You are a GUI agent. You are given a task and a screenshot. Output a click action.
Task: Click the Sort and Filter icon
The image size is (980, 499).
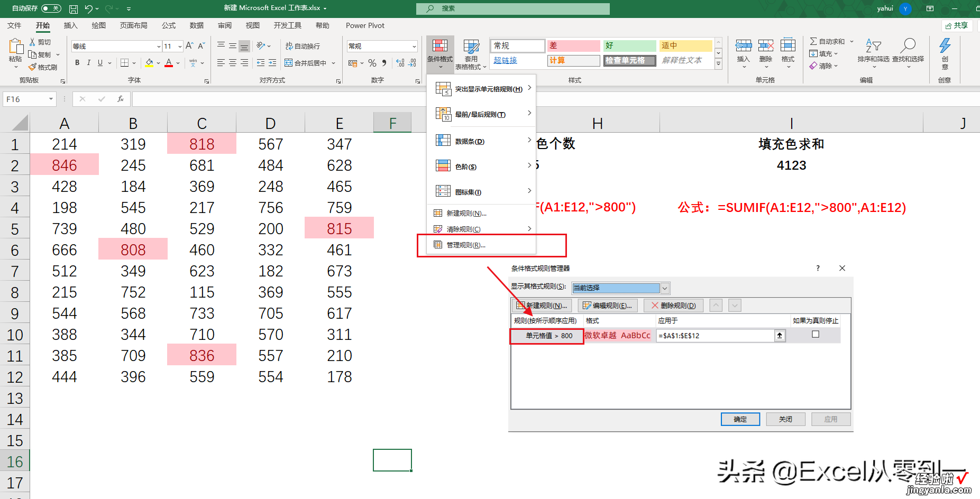[873, 46]
